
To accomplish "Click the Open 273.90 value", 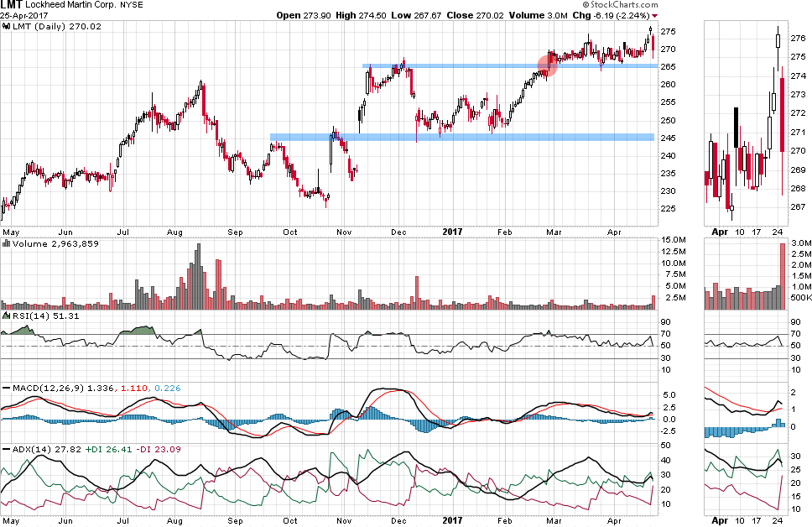I will click(304, 16).
